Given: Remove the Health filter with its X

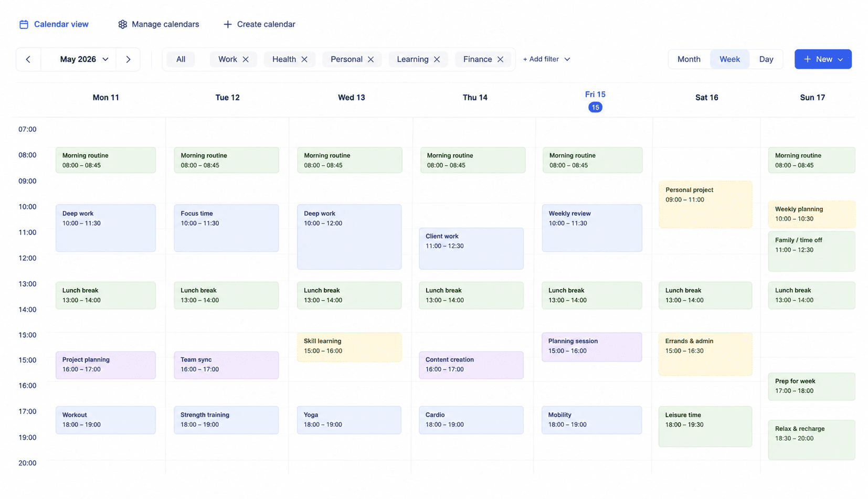Looking at the screenshot, I should point(304,59).
